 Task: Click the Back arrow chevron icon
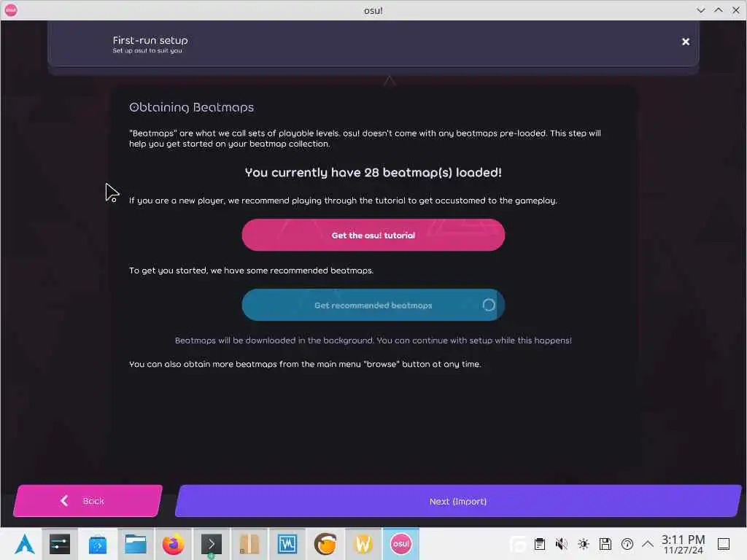(x=64, y=500)
